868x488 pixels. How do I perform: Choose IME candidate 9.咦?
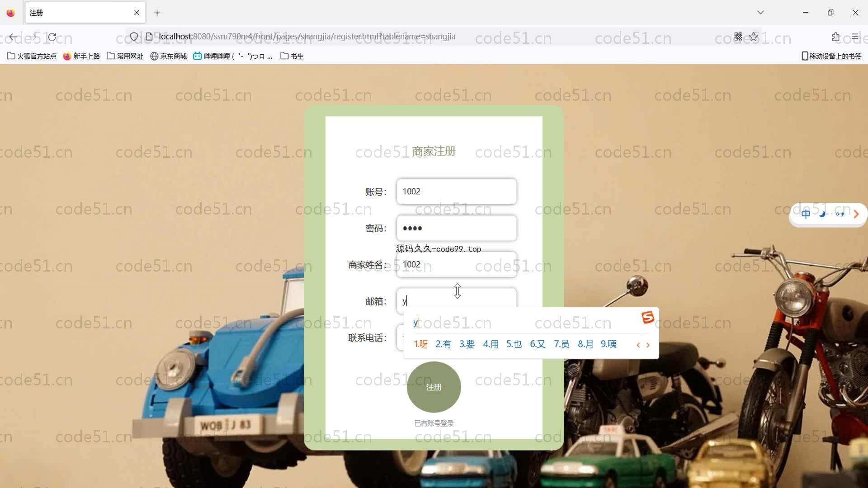[x=609, y=344]
